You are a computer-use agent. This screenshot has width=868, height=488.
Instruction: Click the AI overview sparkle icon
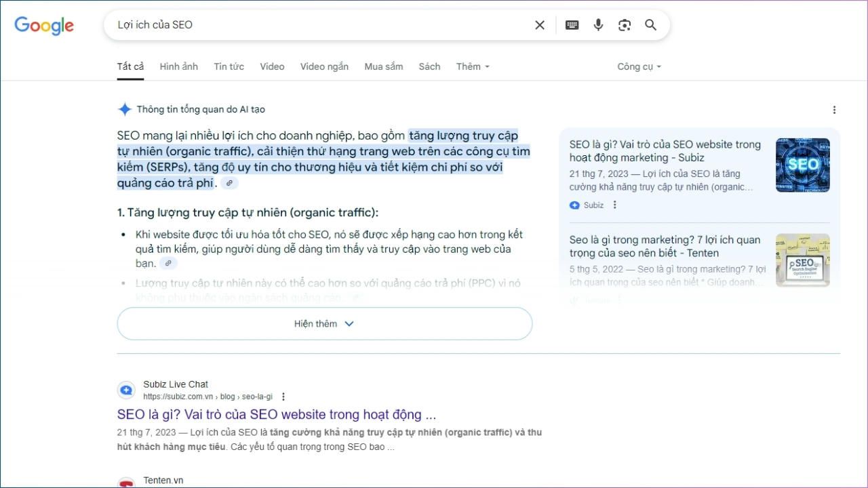coord(125,109)
